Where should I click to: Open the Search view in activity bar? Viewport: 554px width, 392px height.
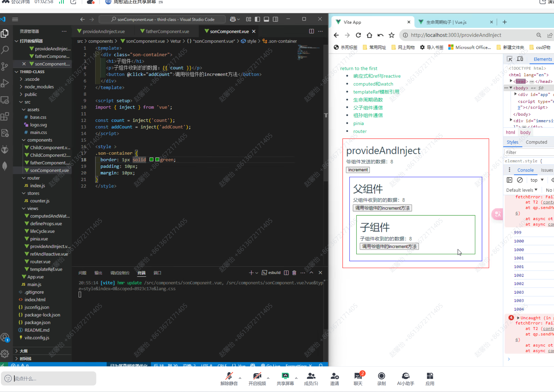point(5,50)
